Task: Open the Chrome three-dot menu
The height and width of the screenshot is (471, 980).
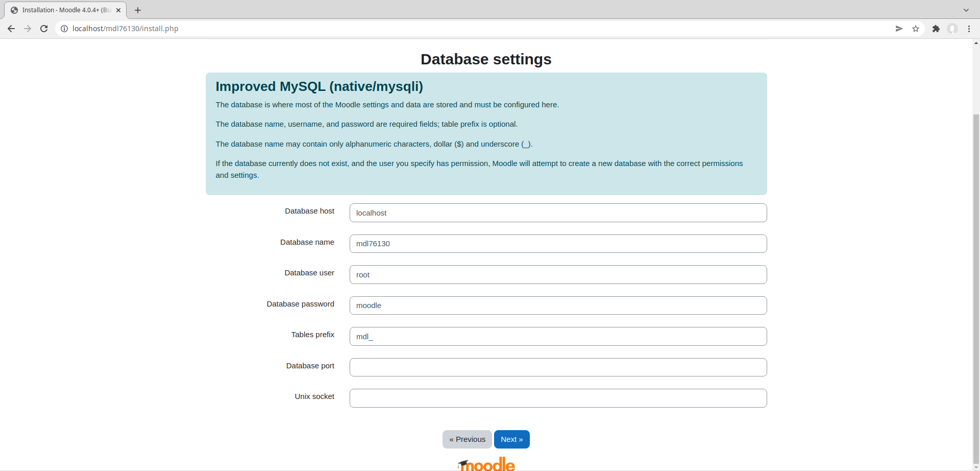Action: point(969,29)
